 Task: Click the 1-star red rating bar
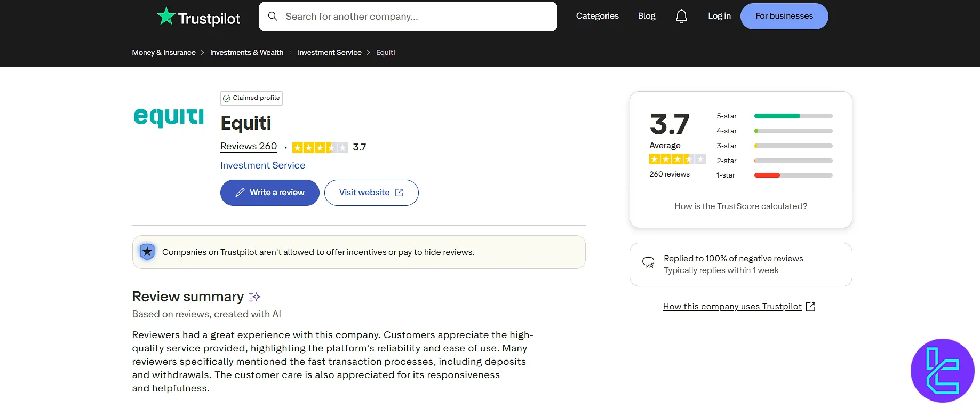click(766, 175)
